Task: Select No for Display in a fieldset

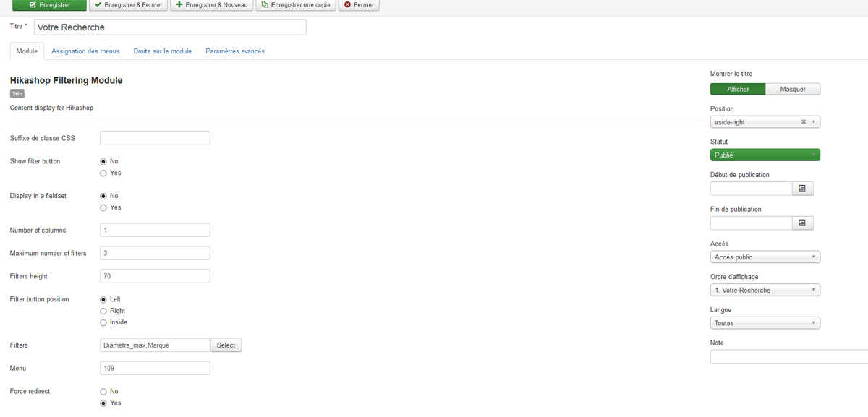Action: pos(103,196)
